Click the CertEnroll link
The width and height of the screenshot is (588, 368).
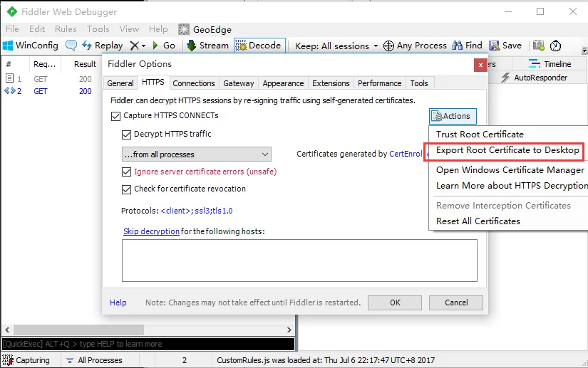coord(406,154)
